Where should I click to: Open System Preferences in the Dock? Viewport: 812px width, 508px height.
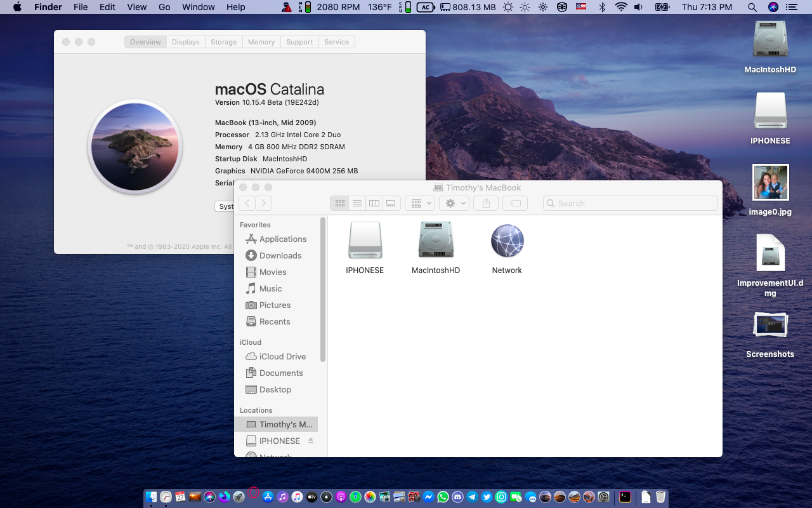604,497
